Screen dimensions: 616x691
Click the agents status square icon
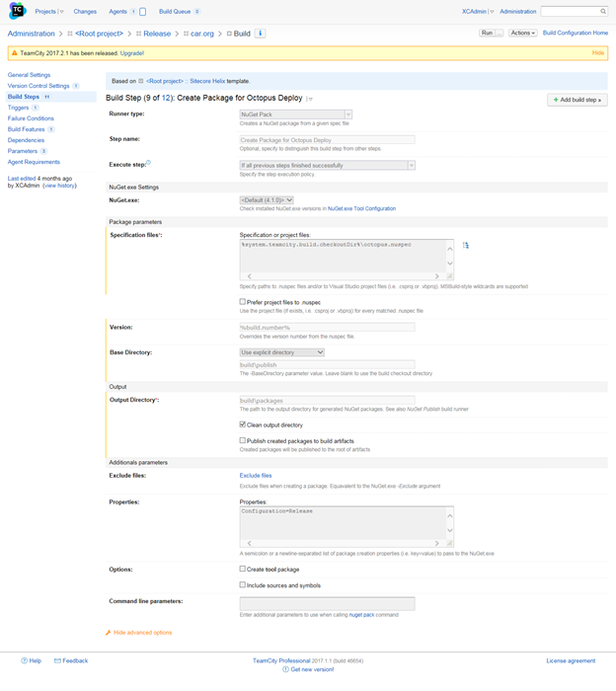click(142, 12)
